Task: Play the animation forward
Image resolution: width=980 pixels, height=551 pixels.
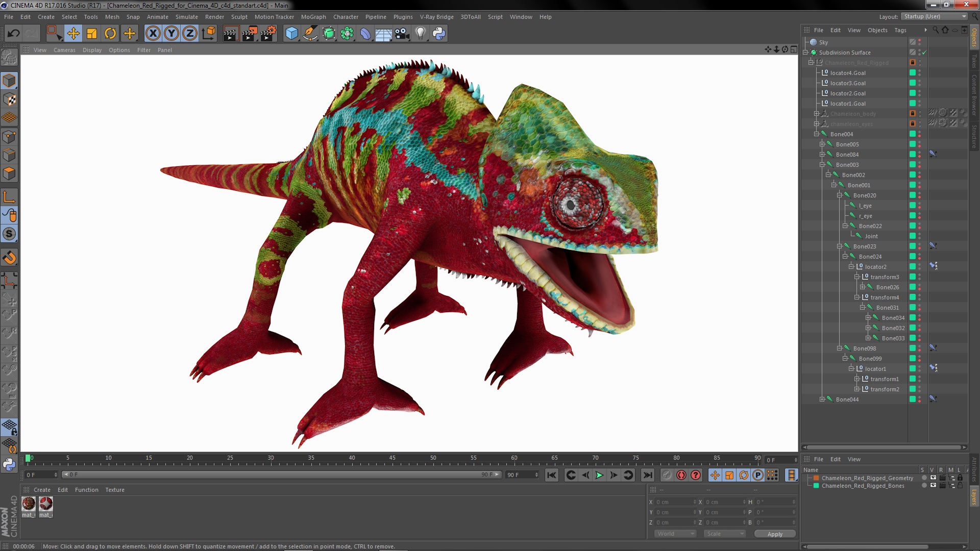Action: point(599,475)
